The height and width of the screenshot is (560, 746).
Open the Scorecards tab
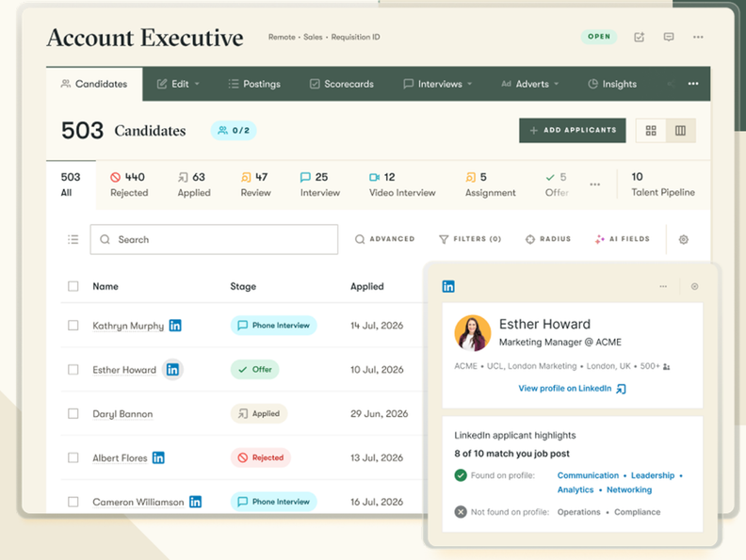[342, 84]
